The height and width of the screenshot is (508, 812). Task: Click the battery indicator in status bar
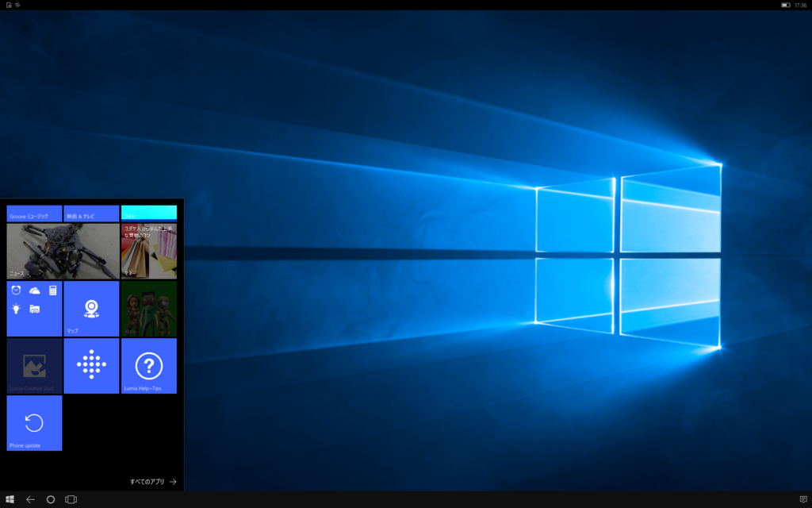point(786,5)
